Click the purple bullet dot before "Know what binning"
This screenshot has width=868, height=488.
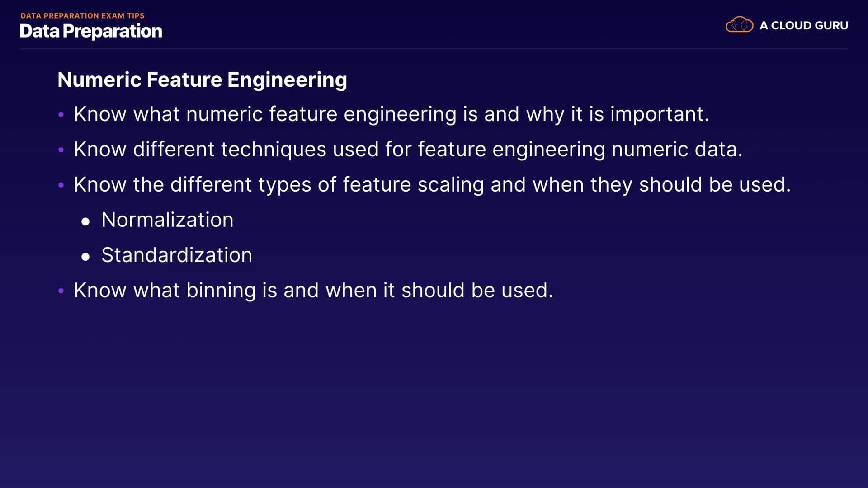(61, 291)
